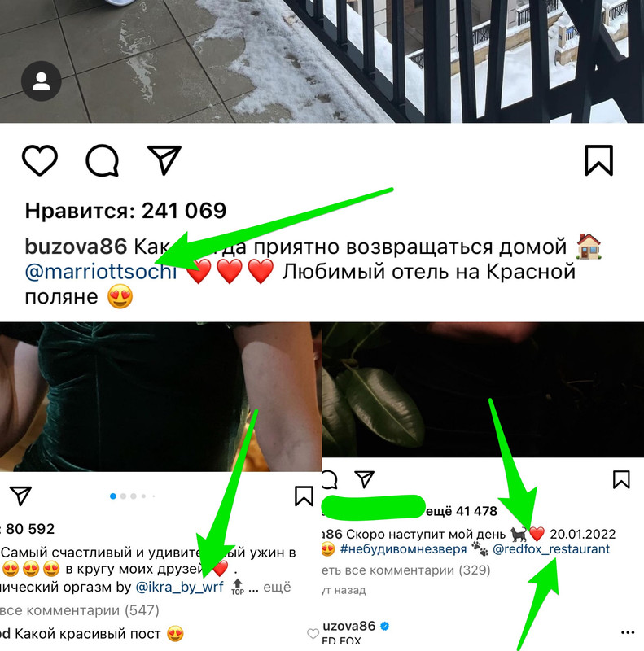Open the #небудивомнезверя hashtag

[x=403, y=549]
